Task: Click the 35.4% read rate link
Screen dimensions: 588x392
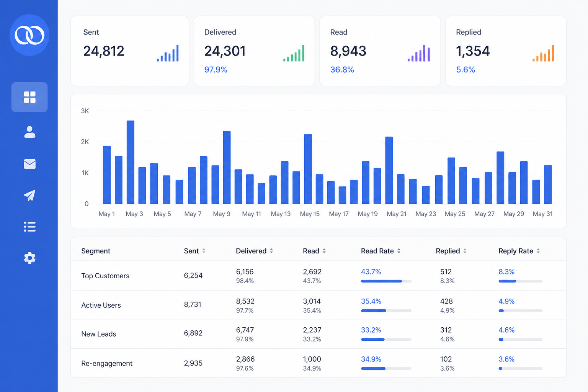Action: tap(371, 301)
